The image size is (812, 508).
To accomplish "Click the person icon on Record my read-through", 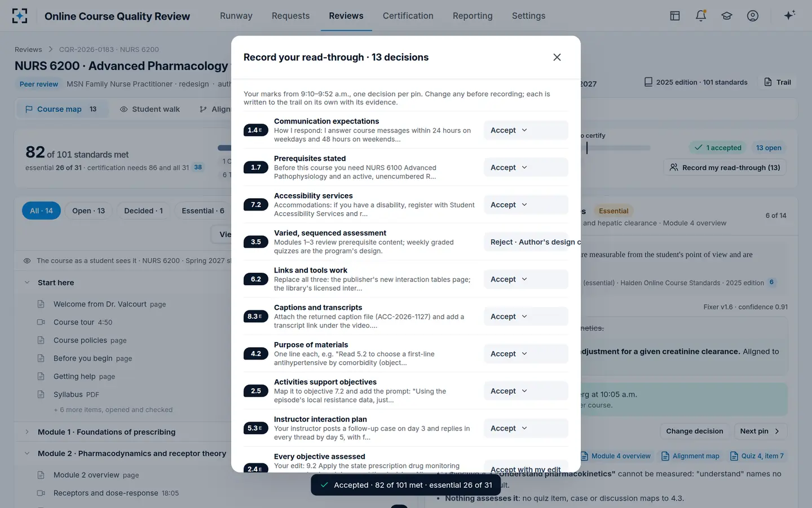I will coord(674,168).
